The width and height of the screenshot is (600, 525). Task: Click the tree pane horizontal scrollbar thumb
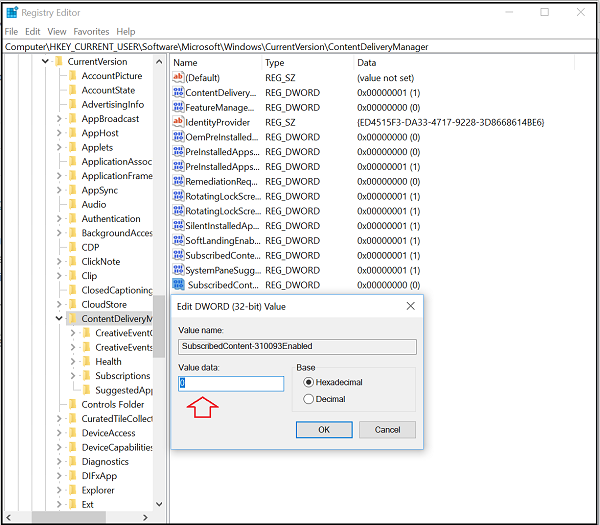69,517
